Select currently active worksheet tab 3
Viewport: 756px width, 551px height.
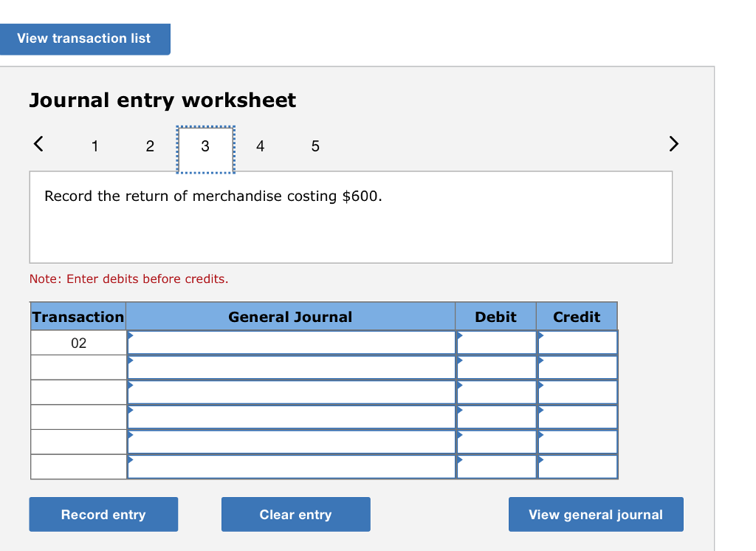[205, 146]
